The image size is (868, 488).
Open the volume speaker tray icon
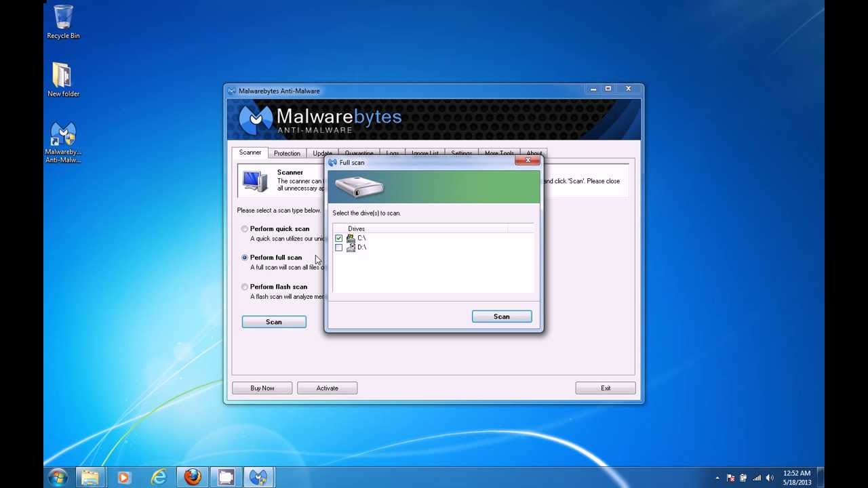770,478
